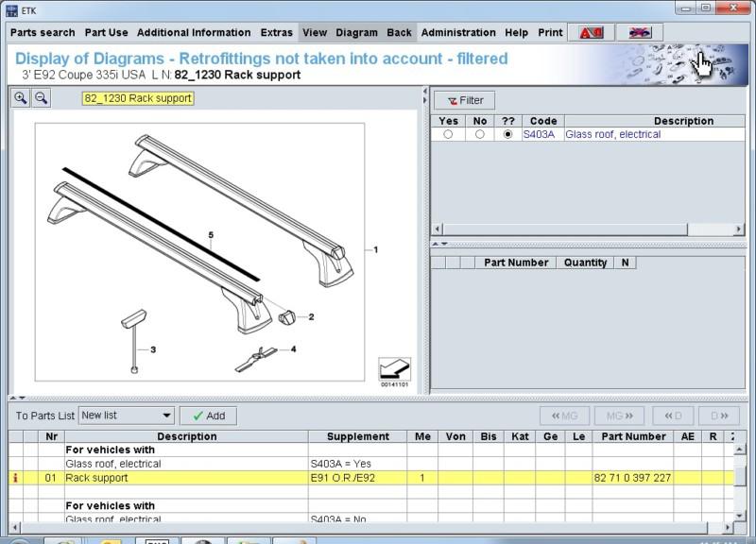
Task: Add part to parts list
Action: click(x=208, y=416)
